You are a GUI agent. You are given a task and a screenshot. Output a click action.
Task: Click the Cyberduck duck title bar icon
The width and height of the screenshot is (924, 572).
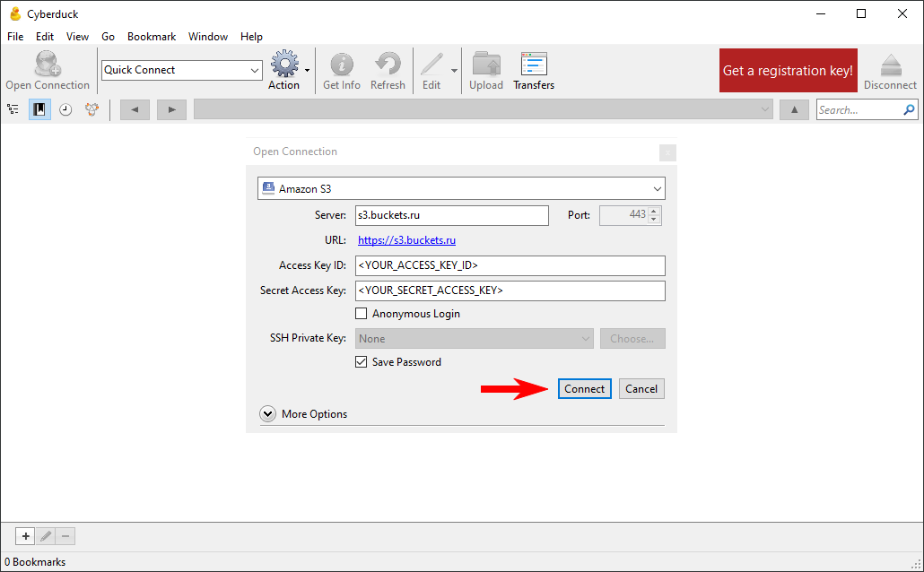point(15,13)
